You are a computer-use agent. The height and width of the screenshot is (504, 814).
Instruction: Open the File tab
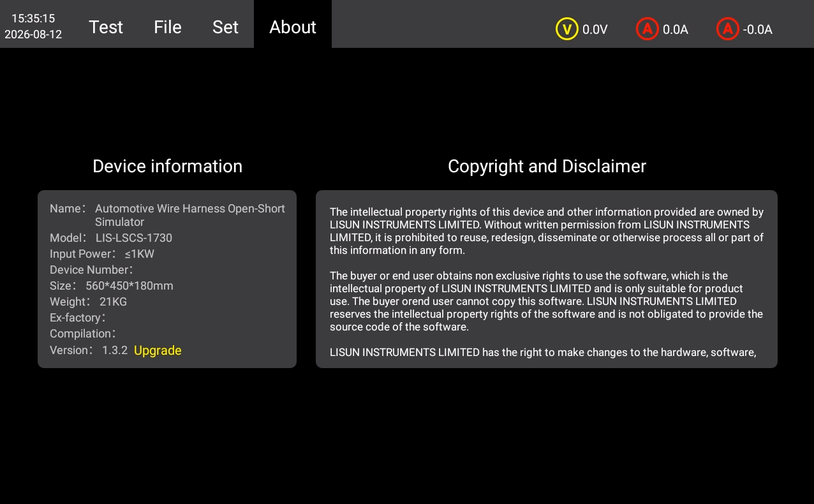click(x=168, y=27)
